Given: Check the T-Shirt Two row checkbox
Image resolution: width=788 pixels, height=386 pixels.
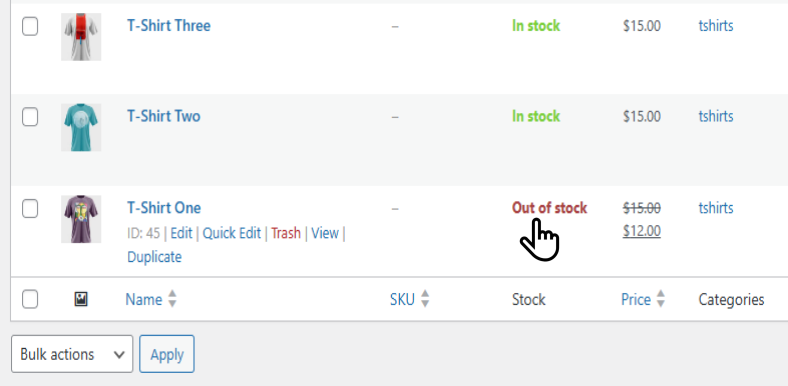Looking at the screenshot, I should (x=30, y=118).
